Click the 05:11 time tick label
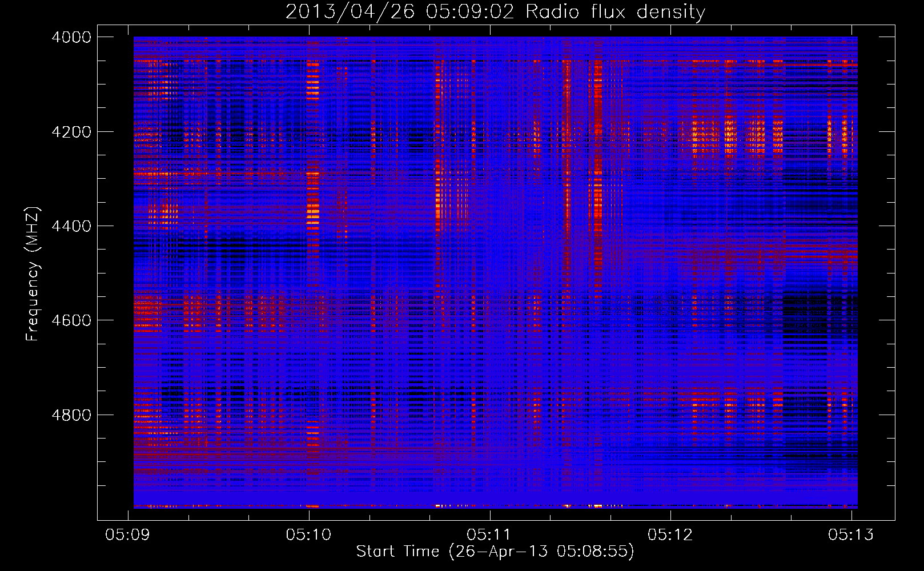 click(x=489, y=534)
